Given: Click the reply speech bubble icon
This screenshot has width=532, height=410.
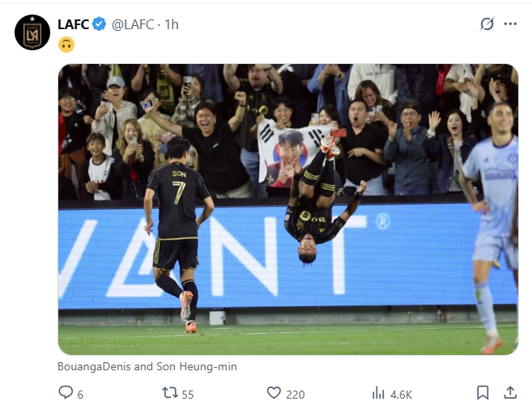Looking at the screenshot, I should (x=66, y=393).
